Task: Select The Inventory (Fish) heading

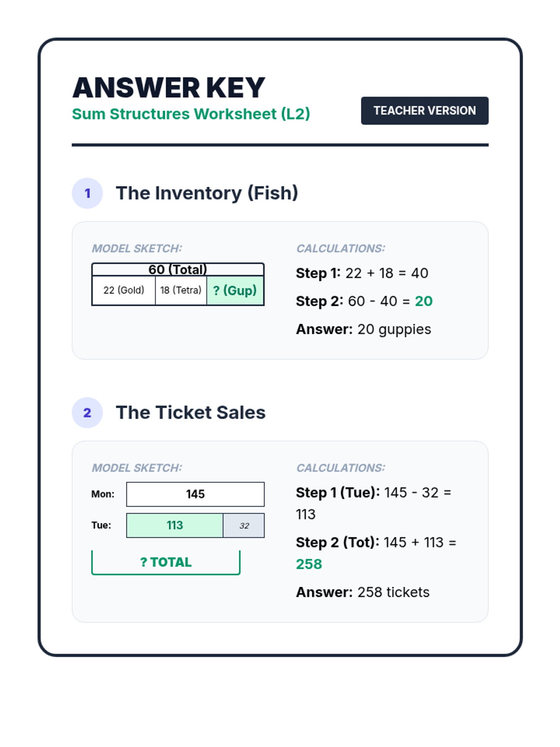Action: (207, 193)
